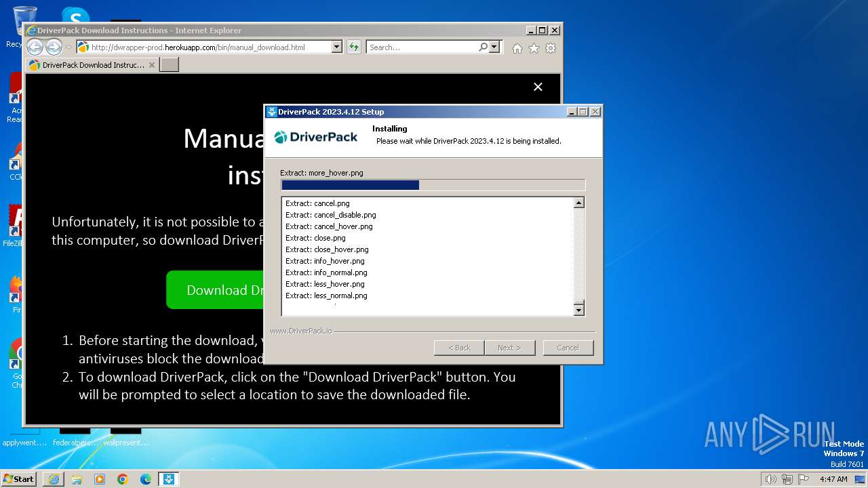868x488 pixels.
Task: Click the Next button in Setup
Action: [509, 348]
